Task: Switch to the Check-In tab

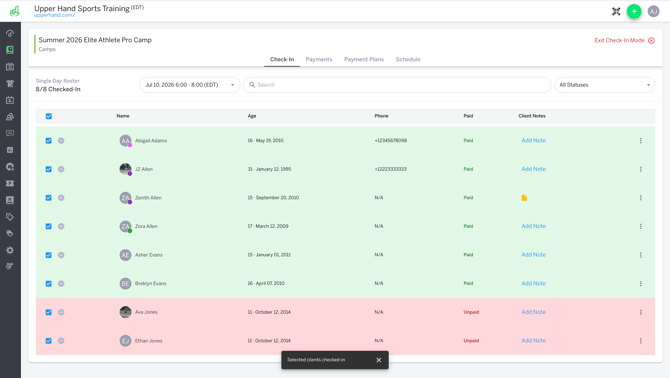Action: point(282,59)
